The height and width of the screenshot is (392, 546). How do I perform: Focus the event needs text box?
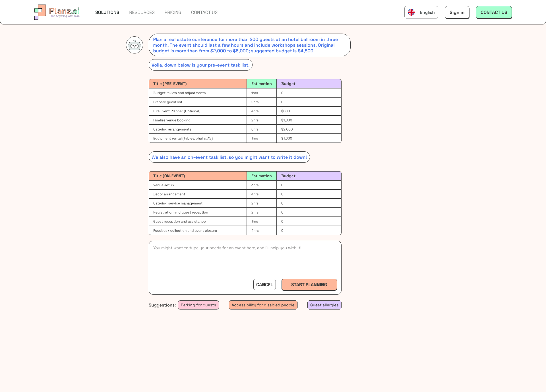245,259
